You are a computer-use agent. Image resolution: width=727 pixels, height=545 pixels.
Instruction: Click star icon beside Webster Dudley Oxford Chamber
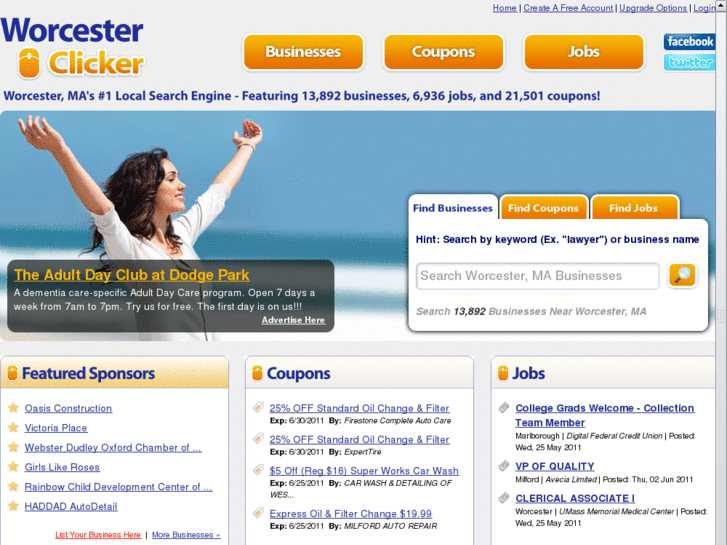[x=13, y=447]
